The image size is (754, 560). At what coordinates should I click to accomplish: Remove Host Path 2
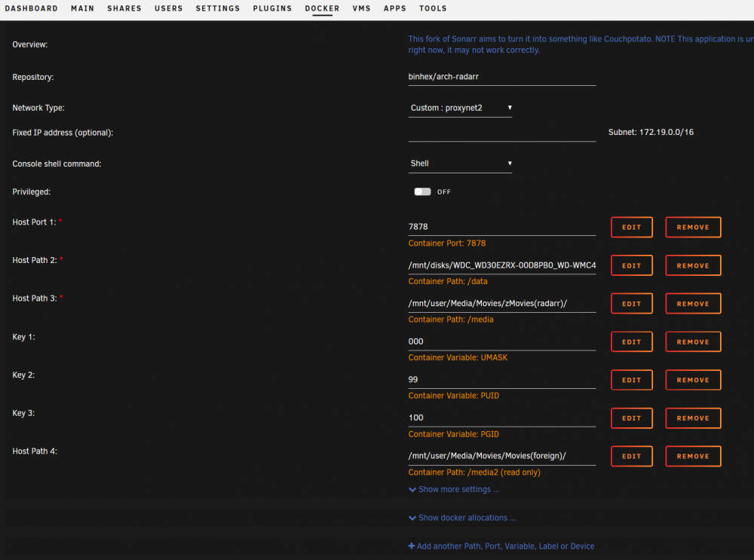tap(693, 265)
